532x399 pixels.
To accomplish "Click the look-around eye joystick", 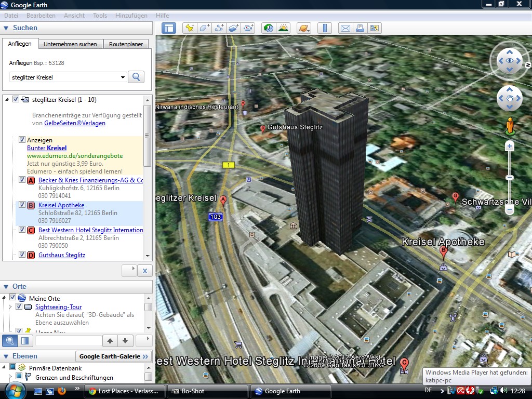I will point(510,61).
